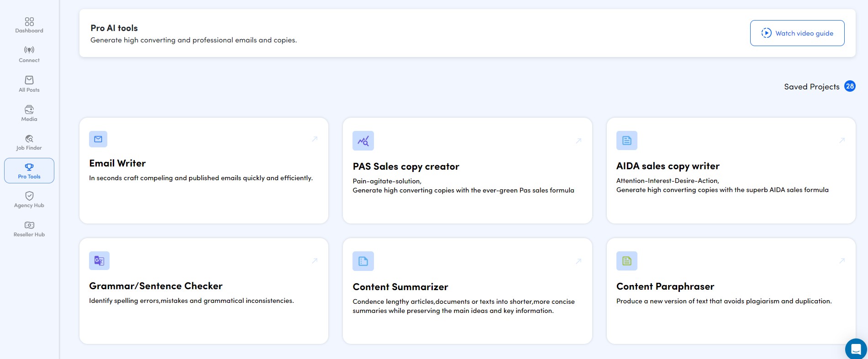Click the Grammar/Sentence Checker translate icon
The width and height of the screenshot is (868, 359).
point(99,260)
